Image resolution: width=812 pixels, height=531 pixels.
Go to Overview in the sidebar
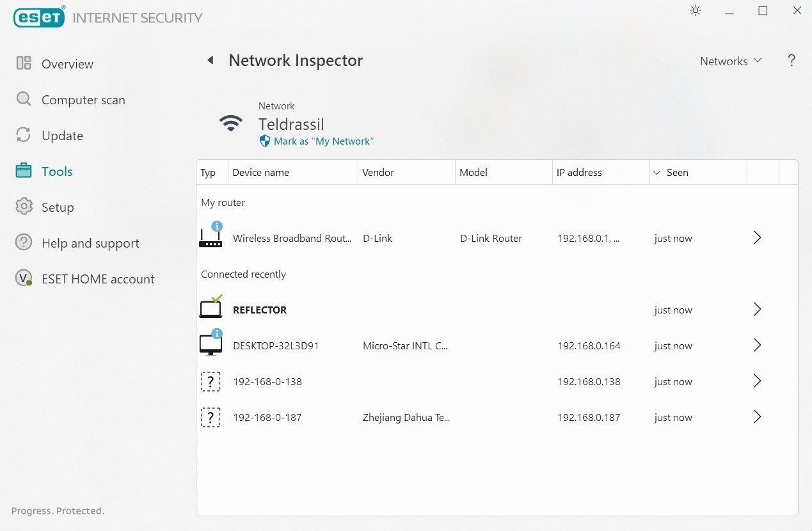click(x=67, y=64)
